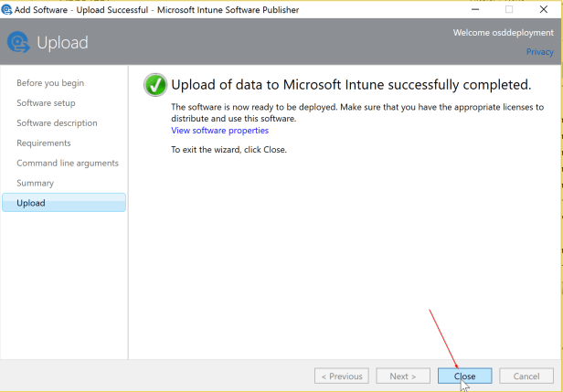The height and width of the screenshot is (392, 563).
Task: Open the View software properties link
Action: [219, 131]
